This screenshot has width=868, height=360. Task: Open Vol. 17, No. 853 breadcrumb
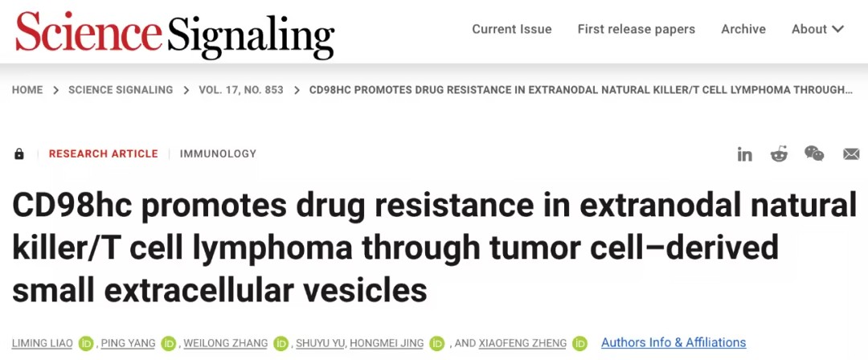point(241,90)
